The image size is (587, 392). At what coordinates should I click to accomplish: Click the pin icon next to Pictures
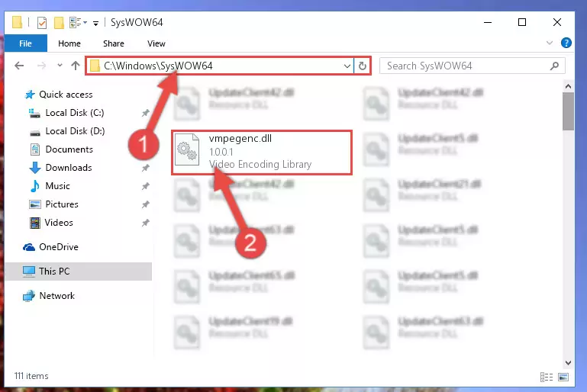(145, 204)
